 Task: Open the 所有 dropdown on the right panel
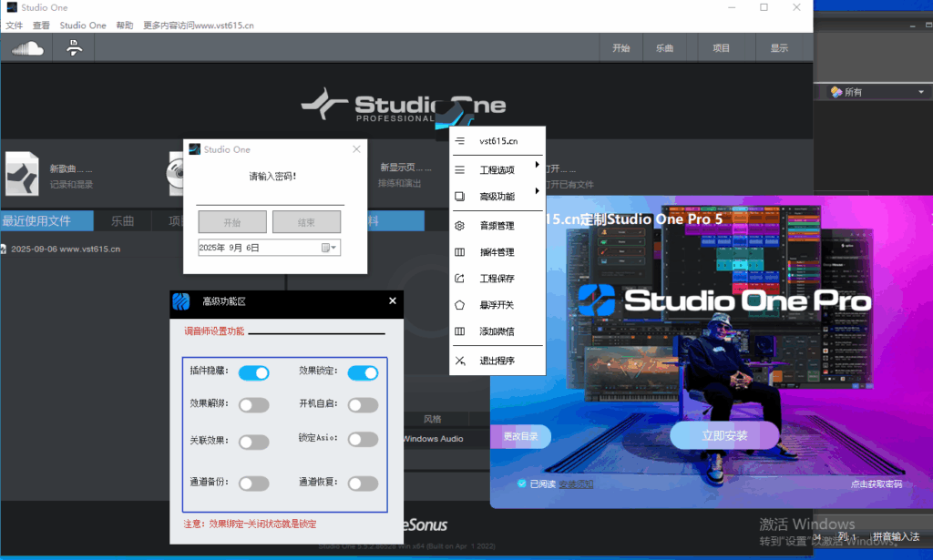coord(873,91)
